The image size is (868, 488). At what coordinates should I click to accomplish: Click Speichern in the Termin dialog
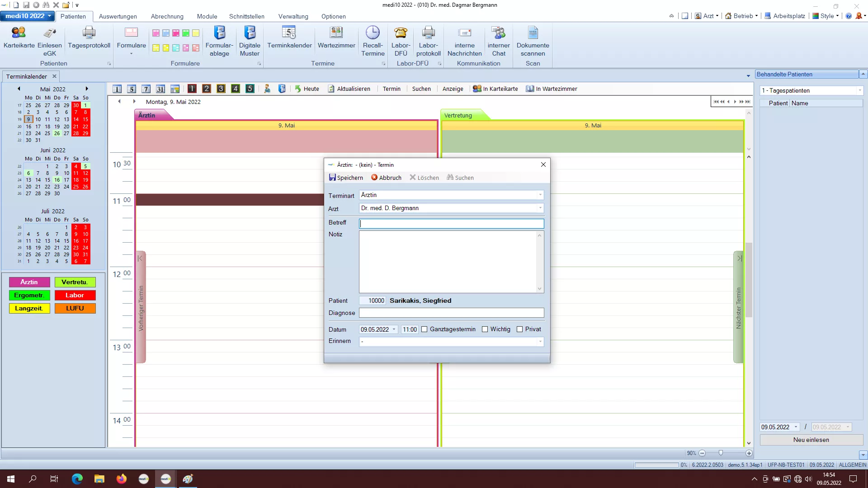coord(346,178)
